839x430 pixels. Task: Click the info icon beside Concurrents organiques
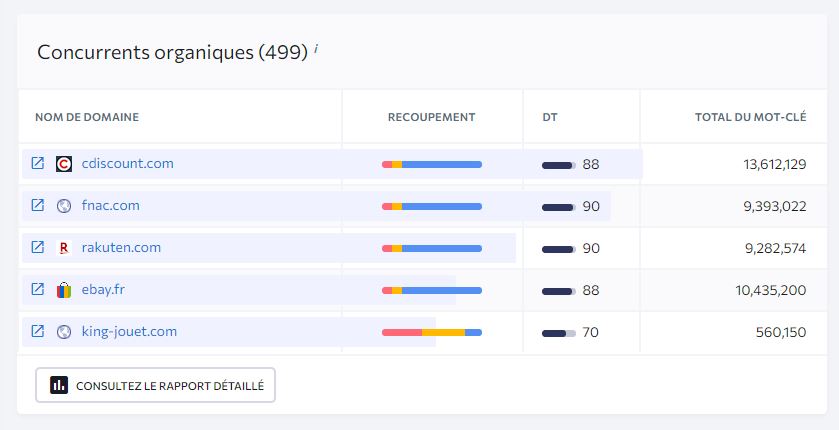point(316,49)
